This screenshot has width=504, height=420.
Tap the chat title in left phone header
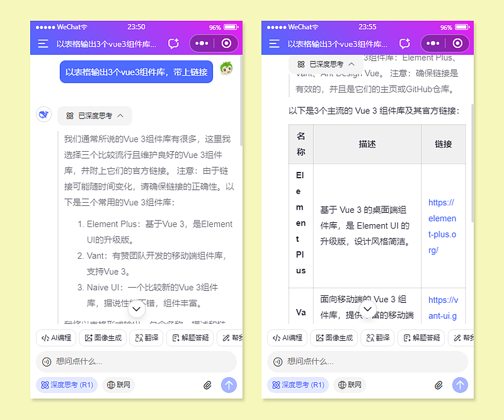(x=106, y=43)
